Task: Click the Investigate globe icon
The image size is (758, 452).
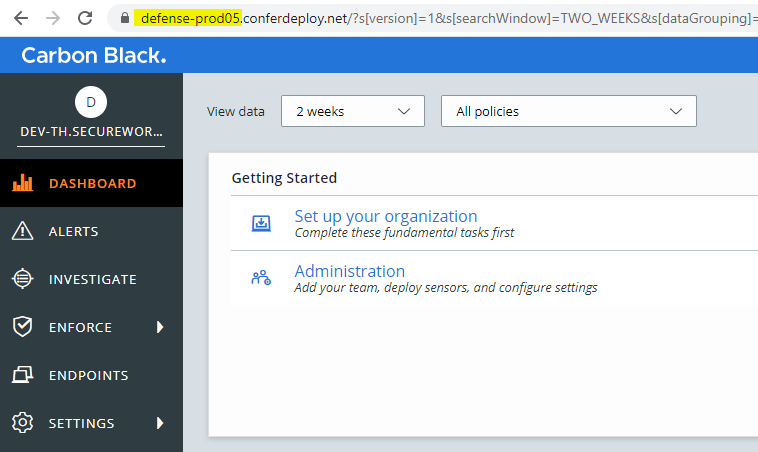Action: click(x=22, y=279)
